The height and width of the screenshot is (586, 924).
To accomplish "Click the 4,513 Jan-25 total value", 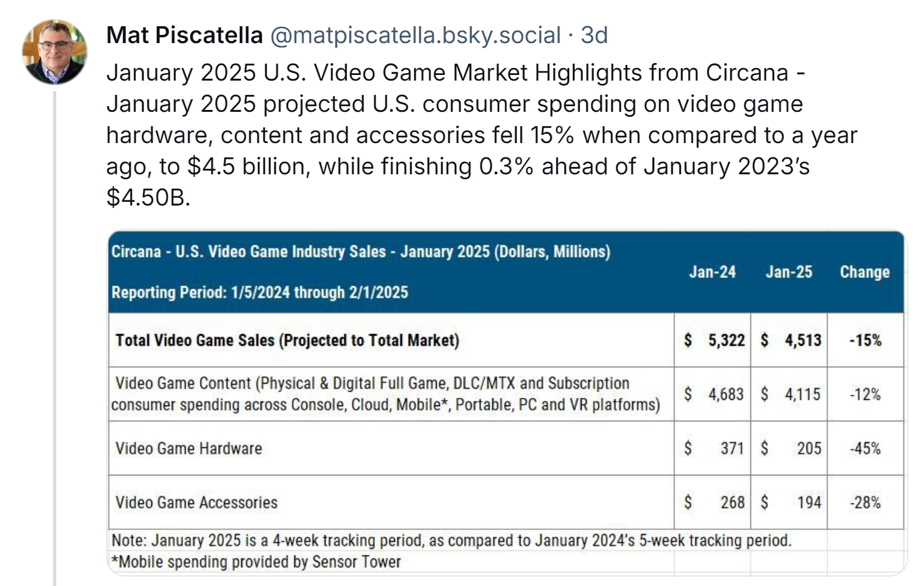I will (803, 340).
